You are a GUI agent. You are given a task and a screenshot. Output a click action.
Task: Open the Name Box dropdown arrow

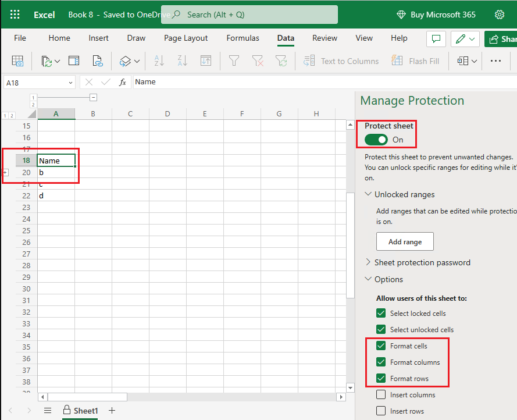coord(70,83)
